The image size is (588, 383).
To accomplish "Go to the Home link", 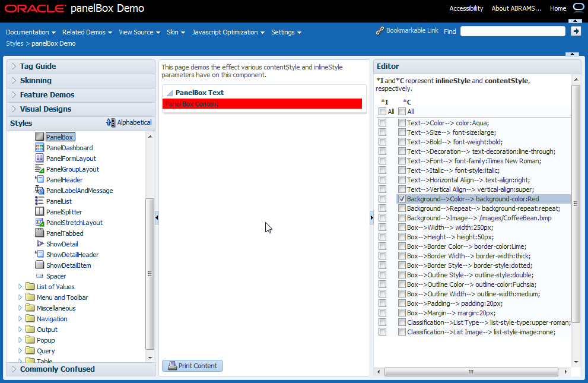I will 558,8.
